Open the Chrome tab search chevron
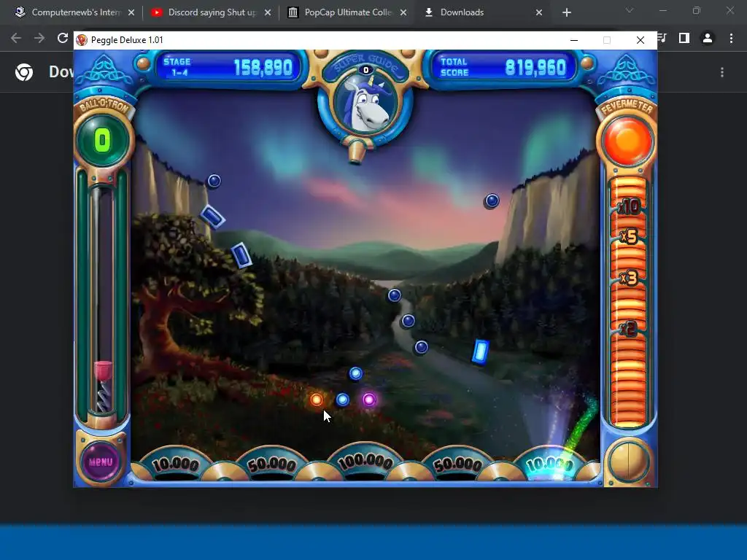Screen dimensions: 747x560 [630, 10]
